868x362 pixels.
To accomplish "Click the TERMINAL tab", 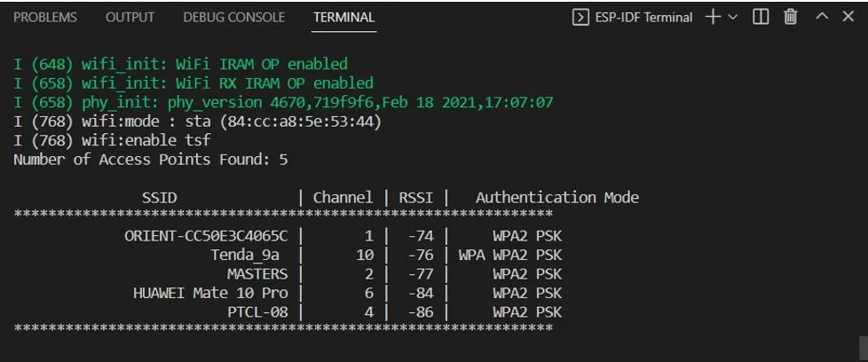I will 343,17.
